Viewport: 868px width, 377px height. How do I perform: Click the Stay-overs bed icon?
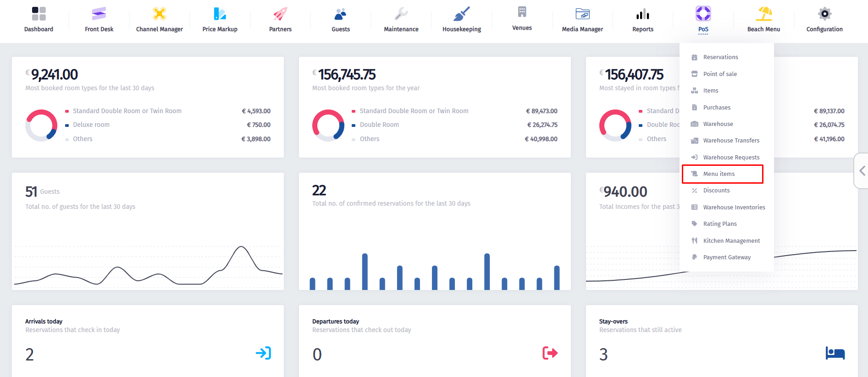click(x=835, y=353)
